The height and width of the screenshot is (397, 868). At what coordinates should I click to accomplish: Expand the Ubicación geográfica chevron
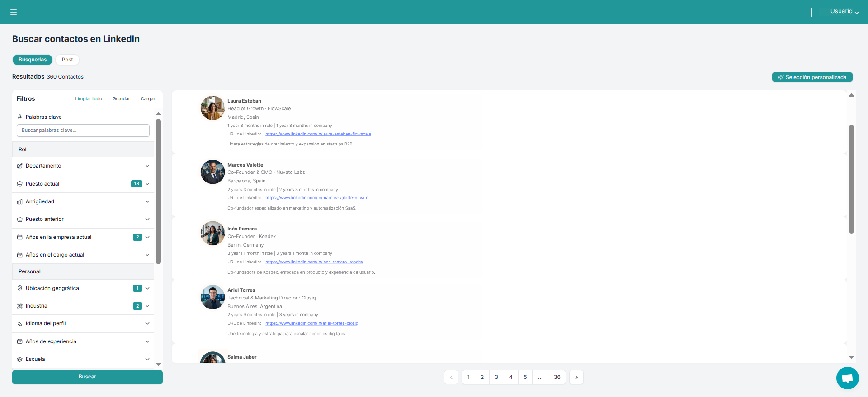[x=147, y=288]
